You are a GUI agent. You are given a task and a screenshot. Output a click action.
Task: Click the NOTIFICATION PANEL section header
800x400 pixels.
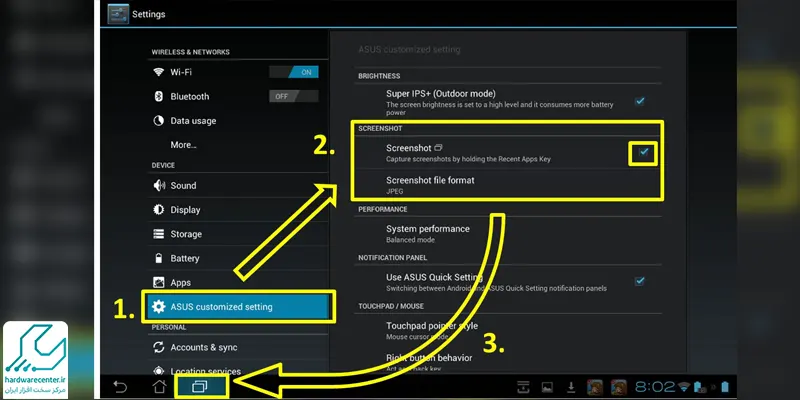392,258
